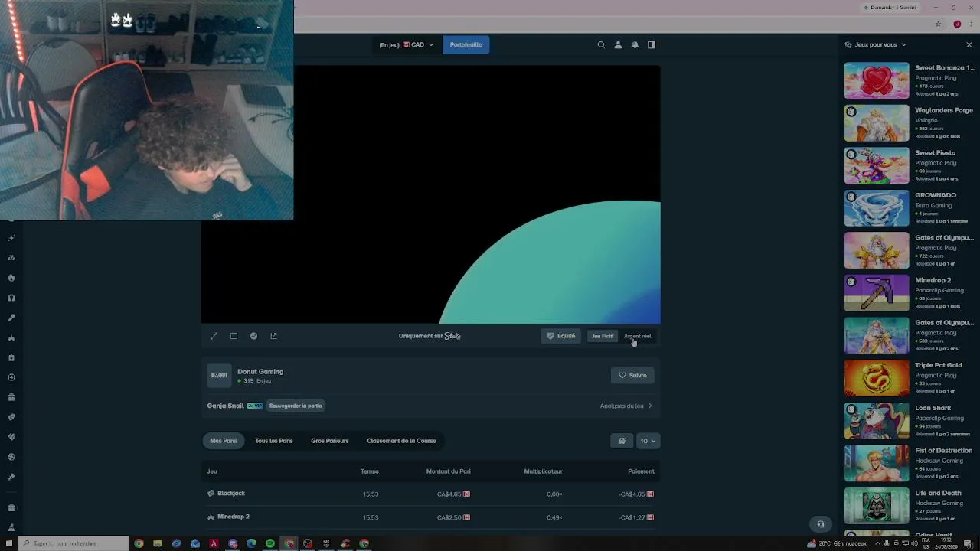The height and width of the screenshot is (551, 980).
Task: Click the headset icon in the left sidebar
Action: click(11, 298)
